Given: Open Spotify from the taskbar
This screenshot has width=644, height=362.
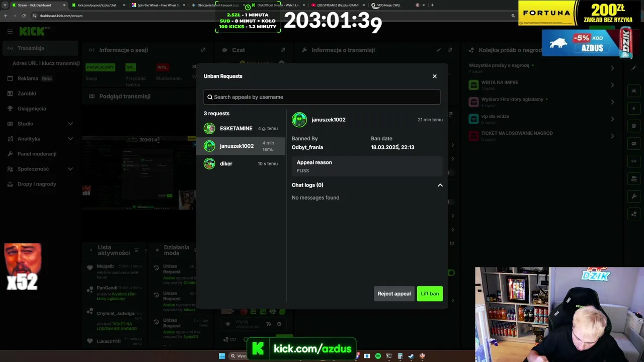Looking at the screenshot, I should (x=378, y=356).
